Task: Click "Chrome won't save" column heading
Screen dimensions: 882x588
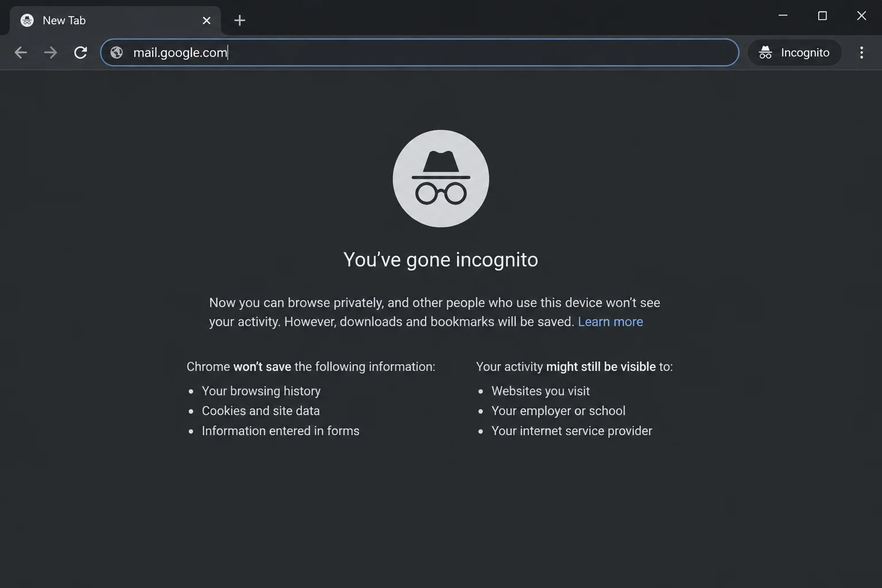Action: coord(311,366)
